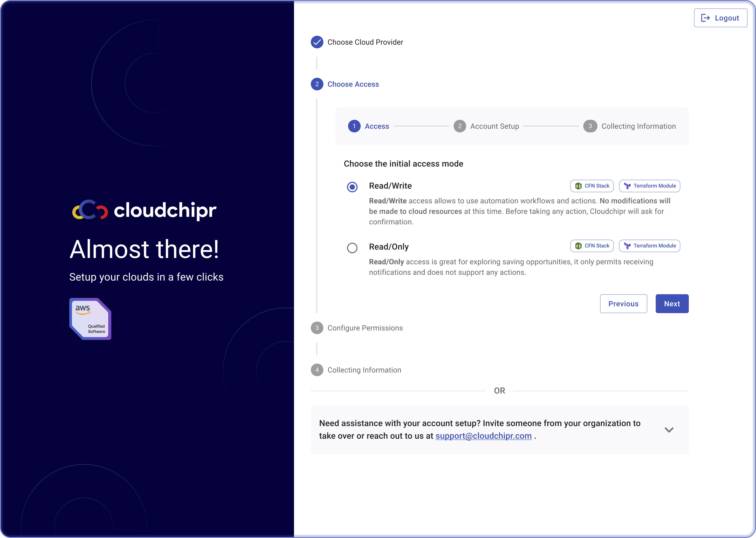
Task: Switch to the Account Setup sub-step
Action: 495,126
